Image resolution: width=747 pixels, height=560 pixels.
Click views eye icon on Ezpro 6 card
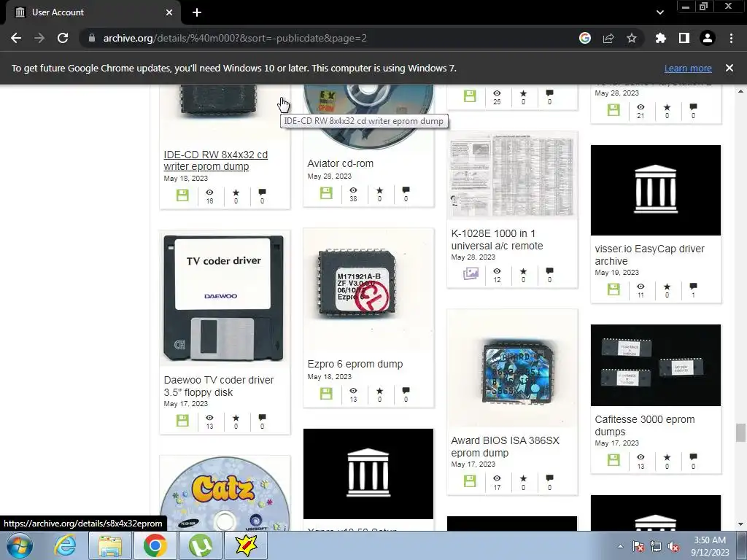point(353,391)
